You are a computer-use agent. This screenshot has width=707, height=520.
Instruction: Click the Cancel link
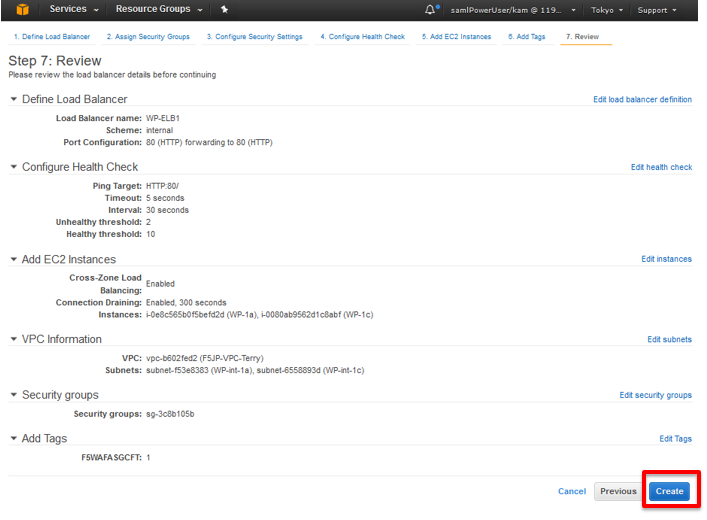[572, 491]
